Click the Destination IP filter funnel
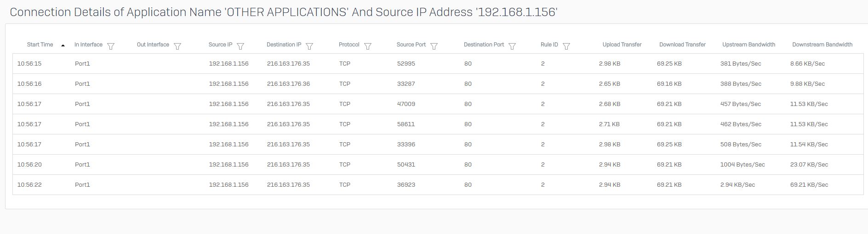This screenshot has height=234, width=868. click(309, 46)
